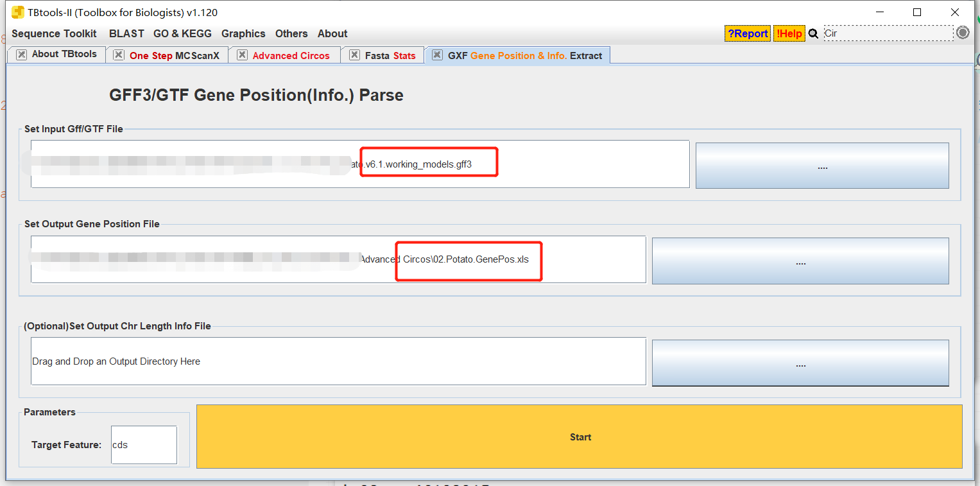The height and width of the screenshot is (486, 980).
Task: Browse for output Chr Length Info file button
Action: coord(800,363)
